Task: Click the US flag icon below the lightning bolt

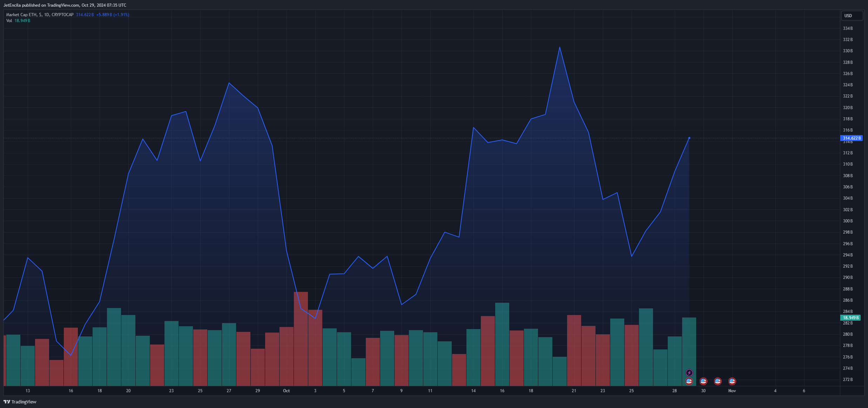Action: [689, 381]
